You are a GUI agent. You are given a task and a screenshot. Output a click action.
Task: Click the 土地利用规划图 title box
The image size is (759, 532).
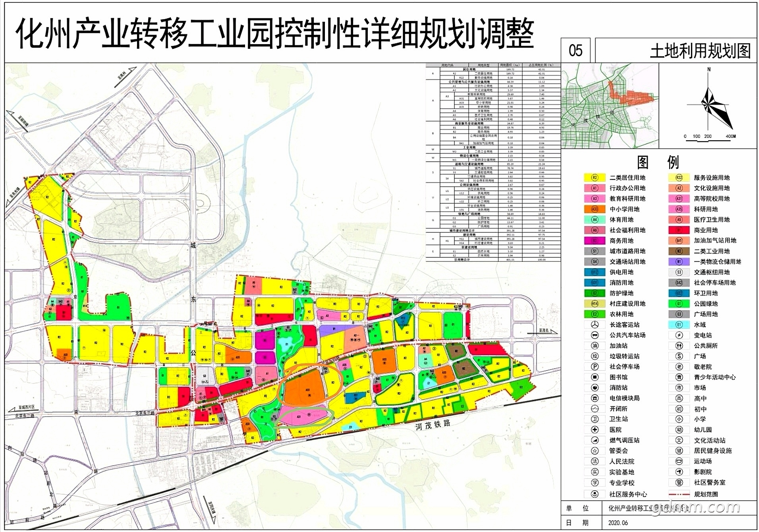[675, 50]
